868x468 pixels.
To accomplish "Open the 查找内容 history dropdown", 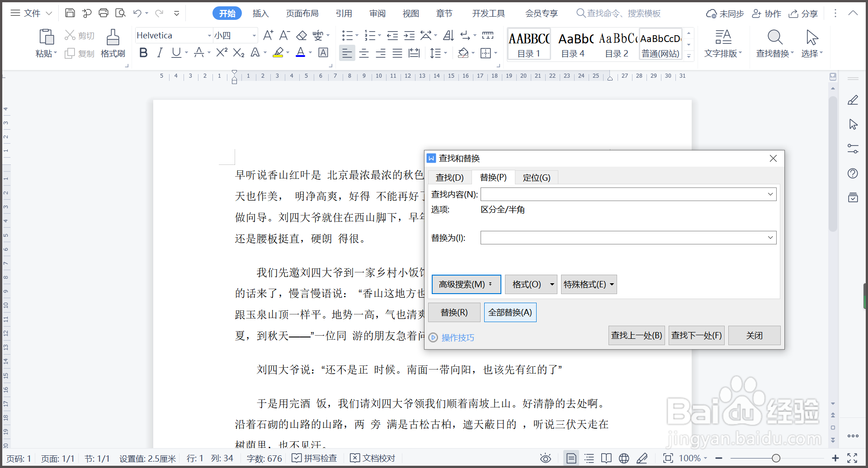I will point(770,194).
